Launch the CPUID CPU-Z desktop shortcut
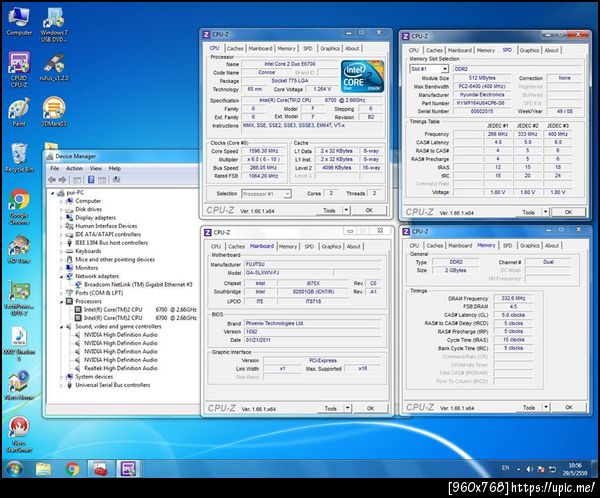This screenshot has height=498, width=600. (19, 69)
